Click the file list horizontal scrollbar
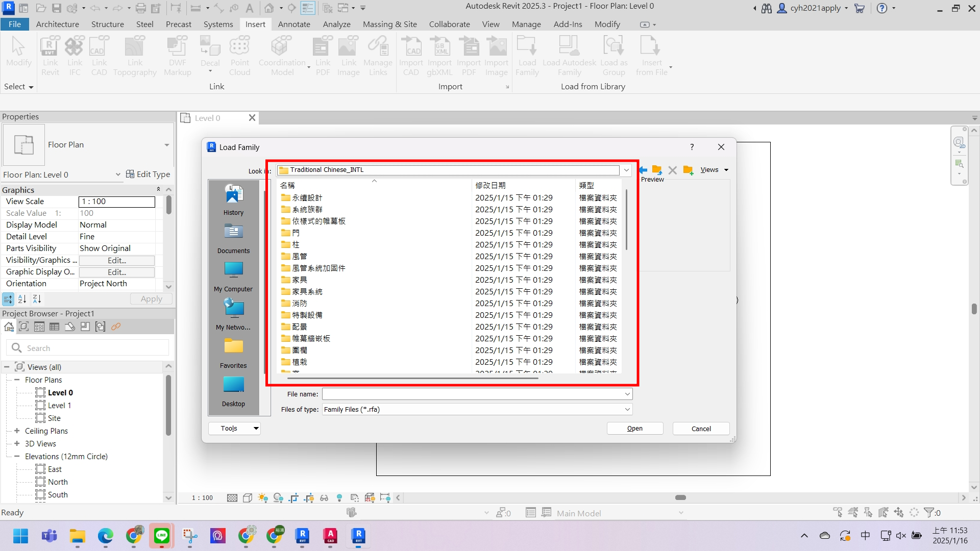980x551 pixels. [412, 379]
